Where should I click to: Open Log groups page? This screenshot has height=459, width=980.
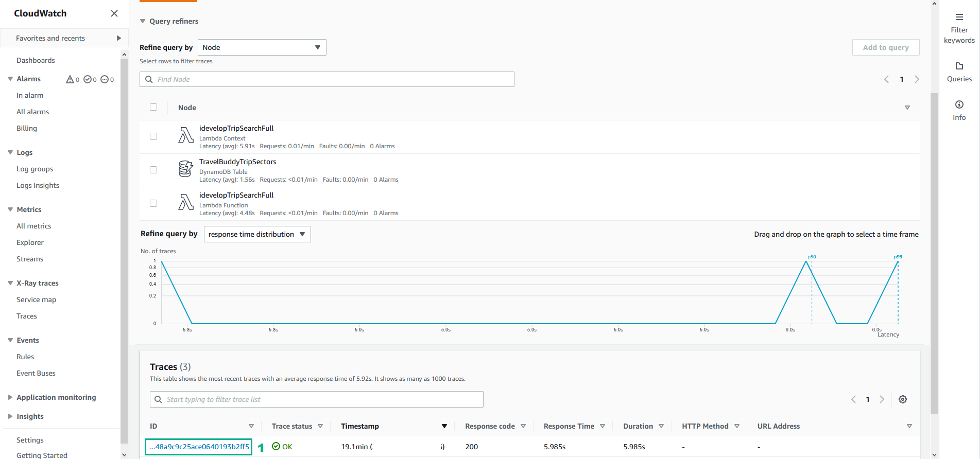coord(35,169)
